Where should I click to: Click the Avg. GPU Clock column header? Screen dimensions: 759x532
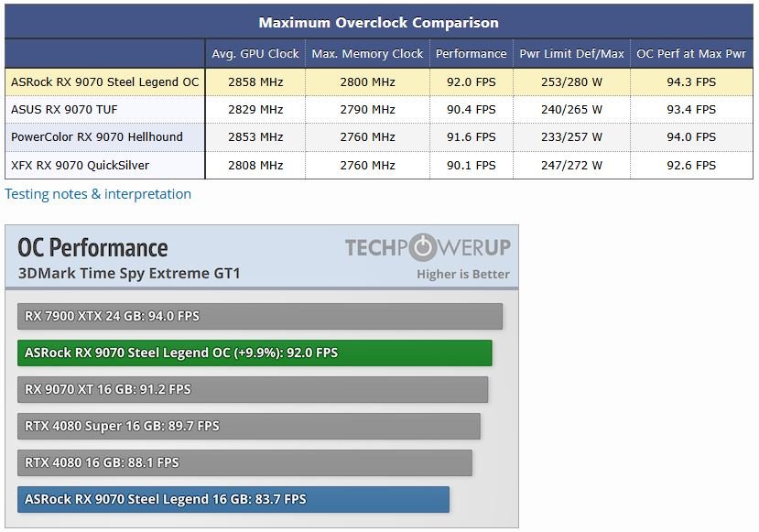tap(255, 54)
